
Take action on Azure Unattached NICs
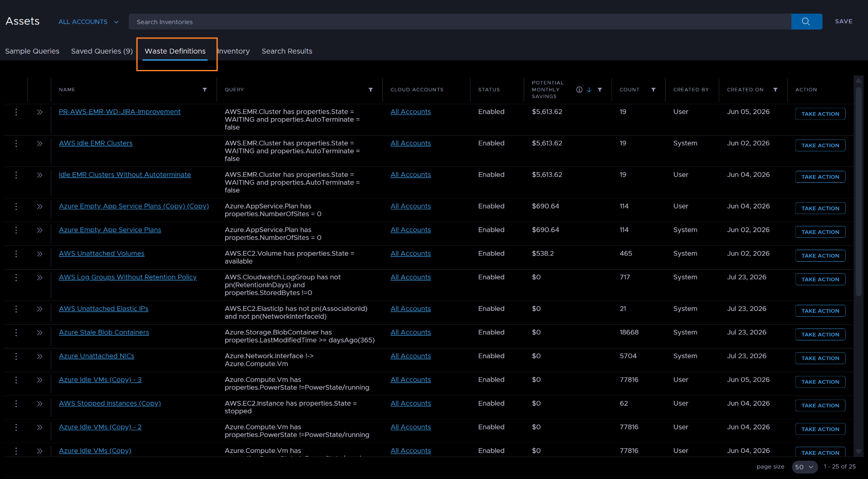point(820,358)
